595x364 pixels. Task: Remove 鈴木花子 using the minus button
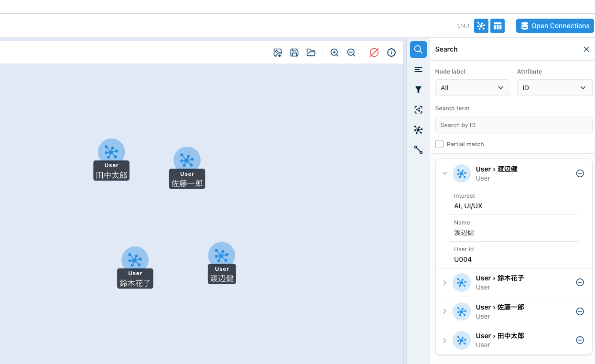580,282
